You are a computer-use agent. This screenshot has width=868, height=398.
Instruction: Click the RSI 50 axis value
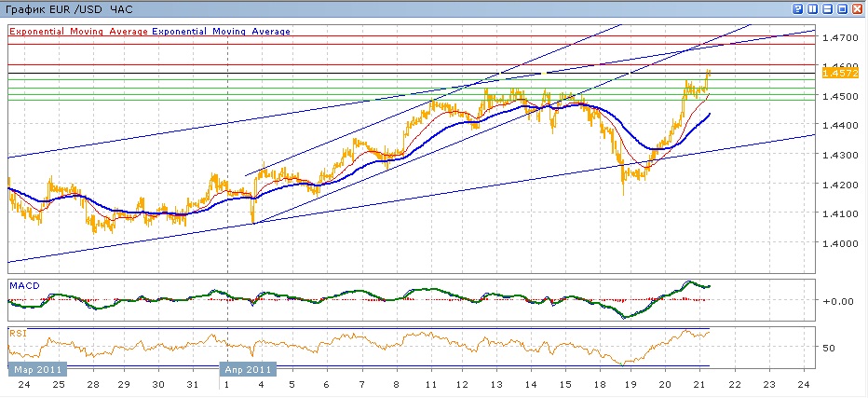click(x=830, y=348)
